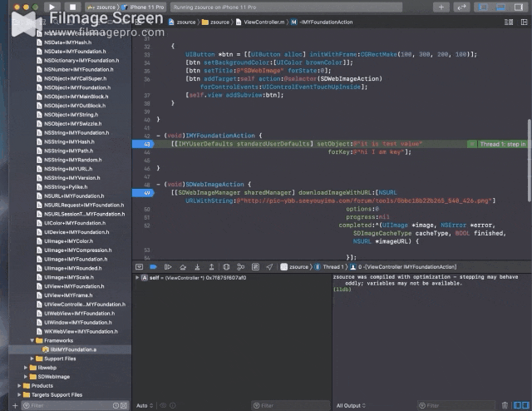Click the Simulate Location arrow icon
Image resolution: width=532 pixels, height=411 pixels.
tap(269, 266)
